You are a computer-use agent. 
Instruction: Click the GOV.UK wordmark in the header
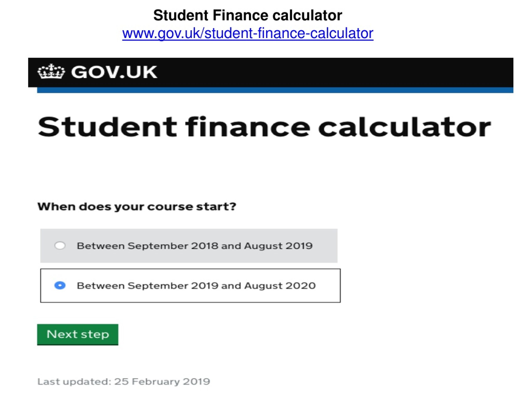pos(114,72)
